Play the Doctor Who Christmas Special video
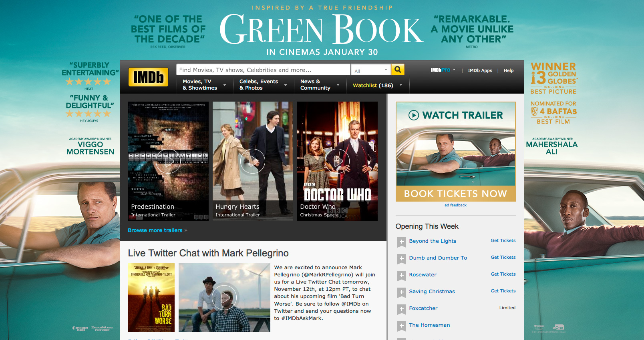Viewport: 644px width, 340px height. coord(337,161)
